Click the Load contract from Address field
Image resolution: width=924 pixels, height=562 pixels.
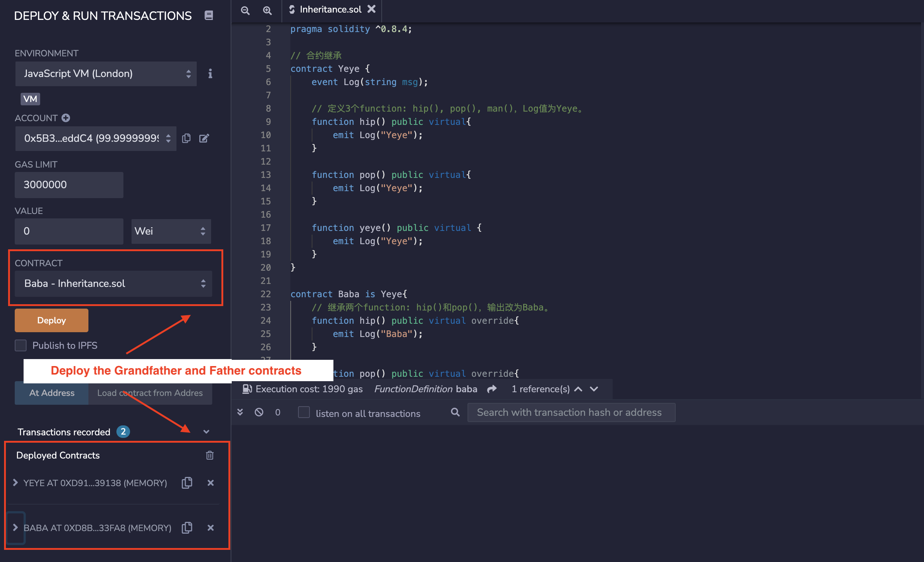point(150,393)
